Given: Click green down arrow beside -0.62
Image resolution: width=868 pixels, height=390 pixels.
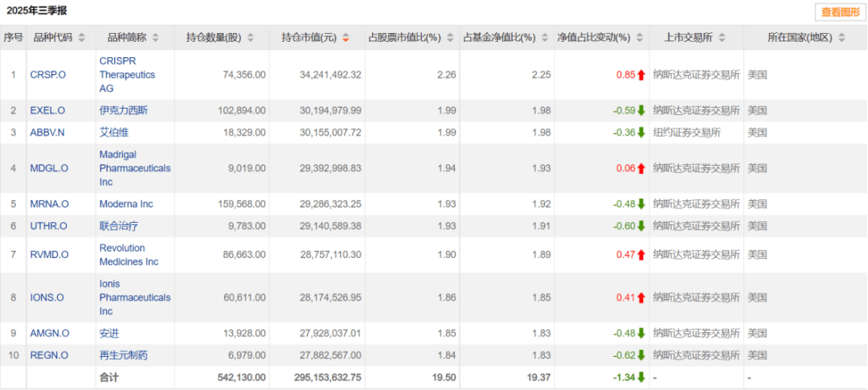Looking at the screenshot, I should pyautogui.click(x=641, y=355).
